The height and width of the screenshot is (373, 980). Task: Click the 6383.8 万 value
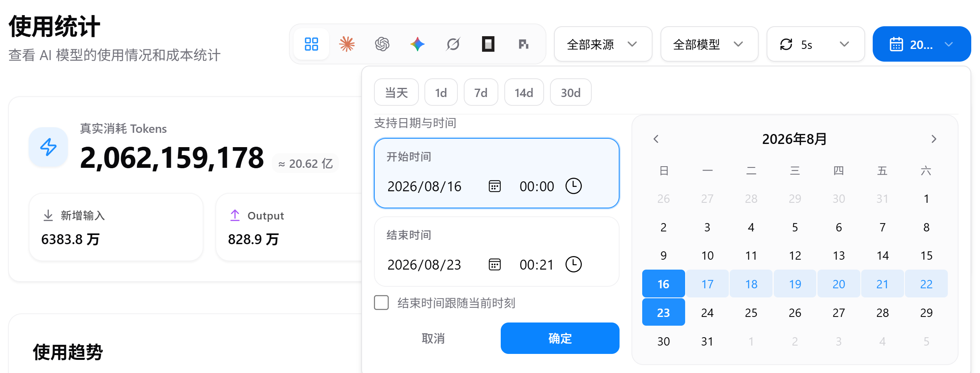coord(70,239)
